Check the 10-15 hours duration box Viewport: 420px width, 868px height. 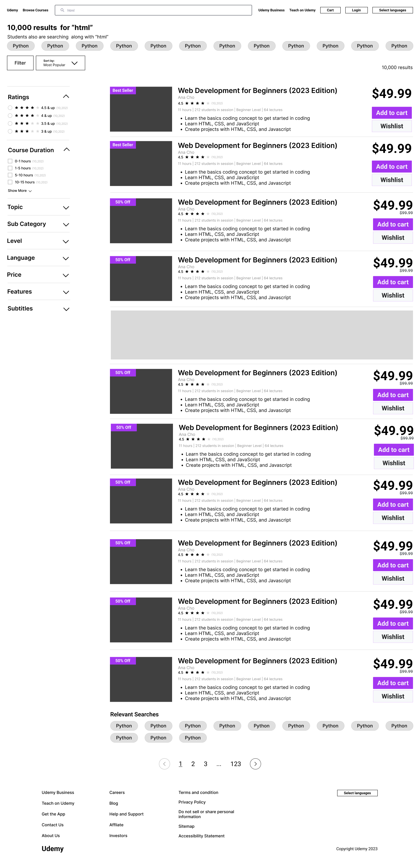(10, 182)
